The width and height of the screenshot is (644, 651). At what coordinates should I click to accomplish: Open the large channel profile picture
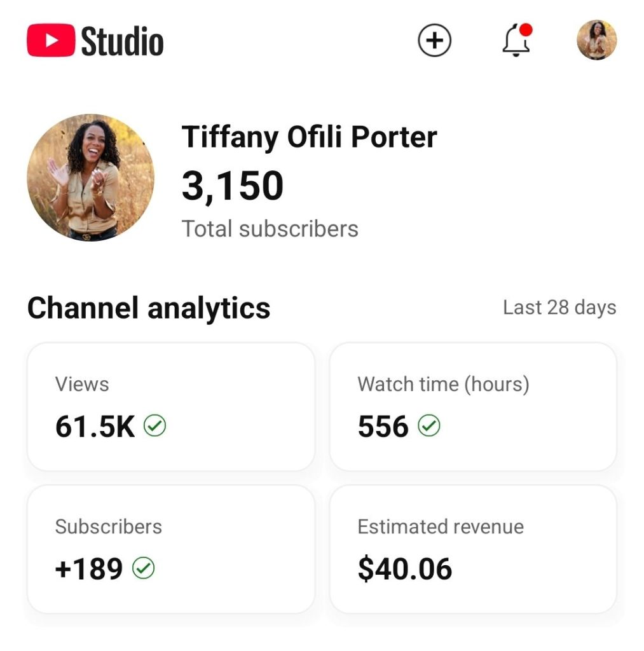(90, 177)
